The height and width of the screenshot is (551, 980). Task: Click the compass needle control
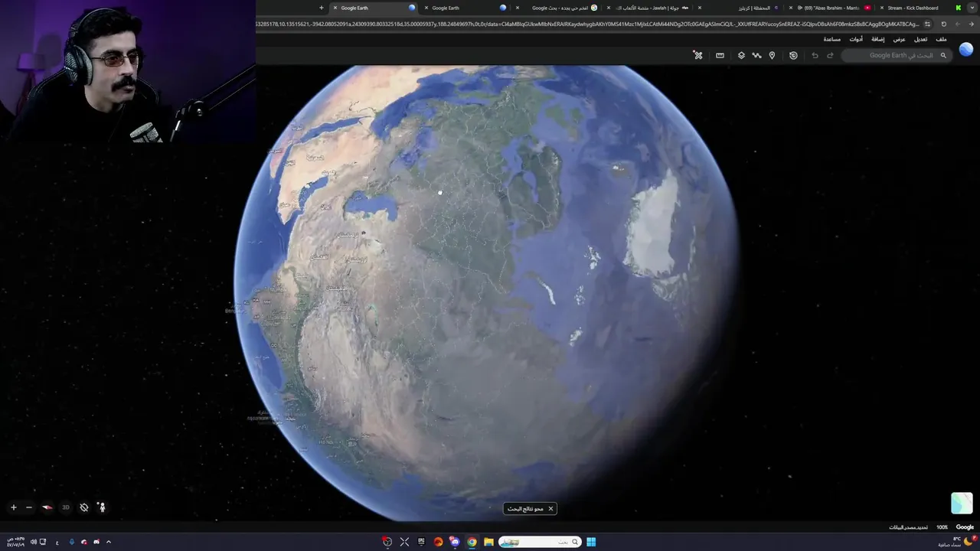point(47,507)
